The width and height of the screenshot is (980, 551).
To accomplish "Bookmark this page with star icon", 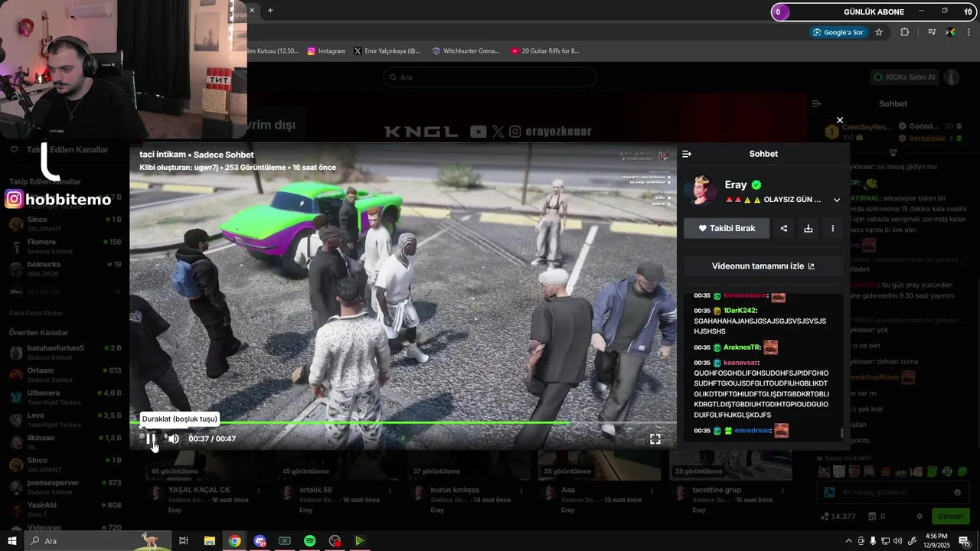I will [x=879, y=32].
